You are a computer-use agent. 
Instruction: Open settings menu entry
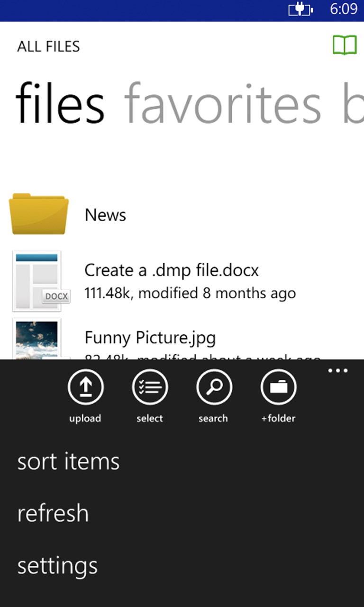[57, 566]
